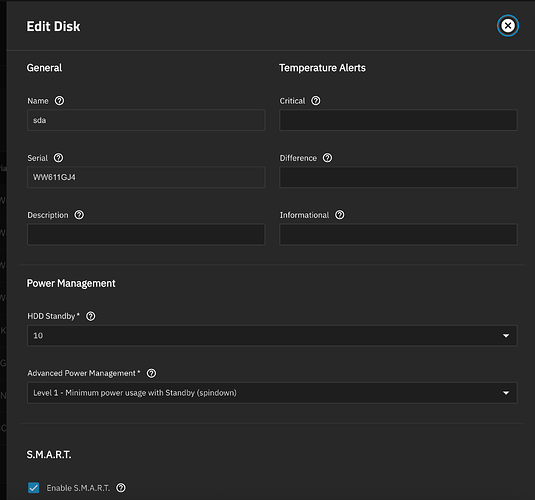Show help for HDD Standby

[x=90, y=316]
